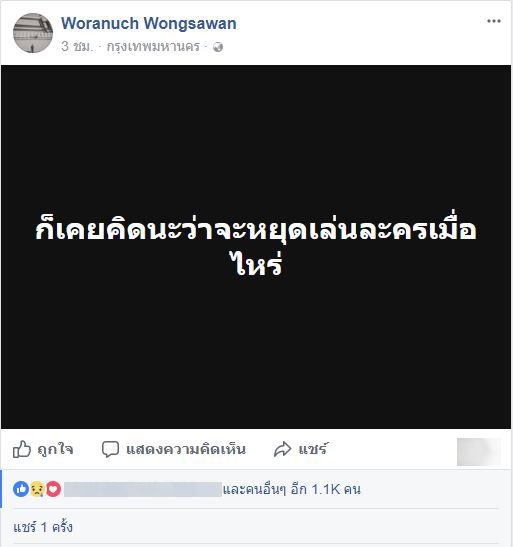513x547 pixels.
Task: Click the sad face reaction icon
Action: [37, 489]
